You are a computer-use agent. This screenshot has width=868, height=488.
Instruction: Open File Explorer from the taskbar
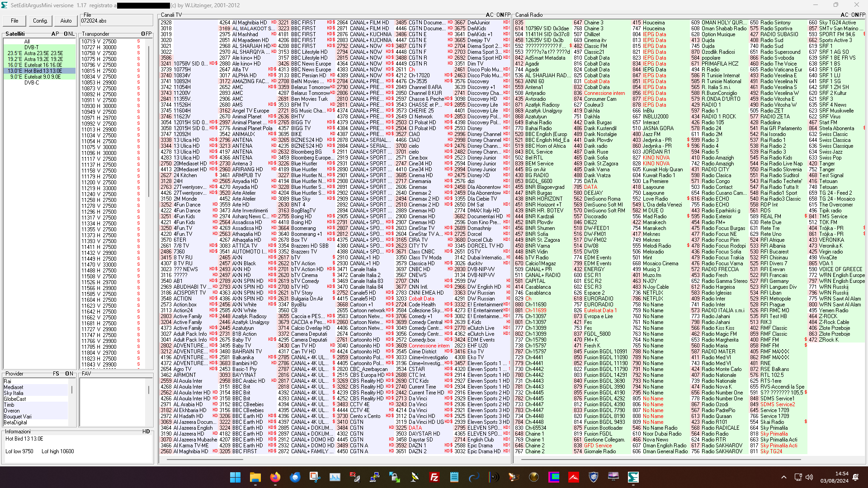point(255,477)
